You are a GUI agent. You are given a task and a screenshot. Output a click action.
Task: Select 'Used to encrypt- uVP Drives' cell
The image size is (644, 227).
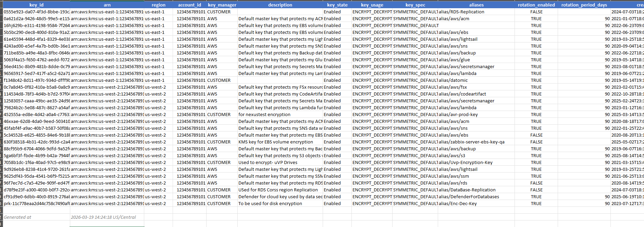tap(280, 162)
